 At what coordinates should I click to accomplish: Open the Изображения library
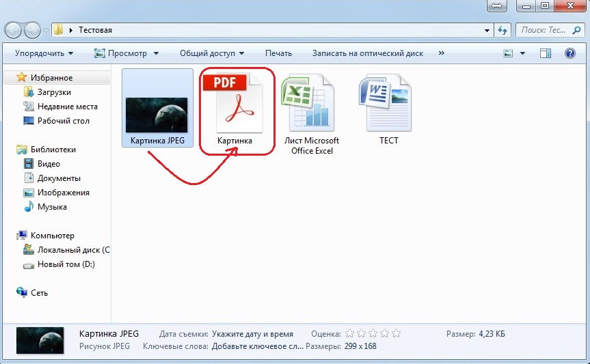[x=63, y=193]
